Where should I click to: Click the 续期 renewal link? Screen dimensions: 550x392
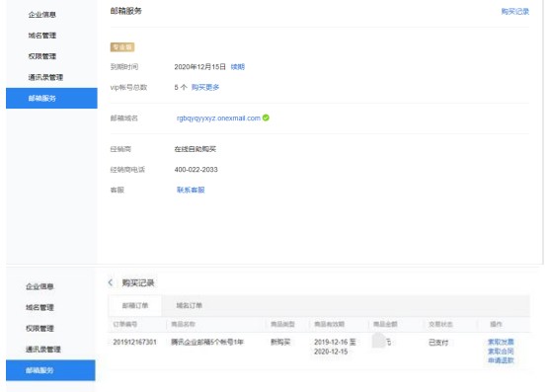[x=237, y=66]
